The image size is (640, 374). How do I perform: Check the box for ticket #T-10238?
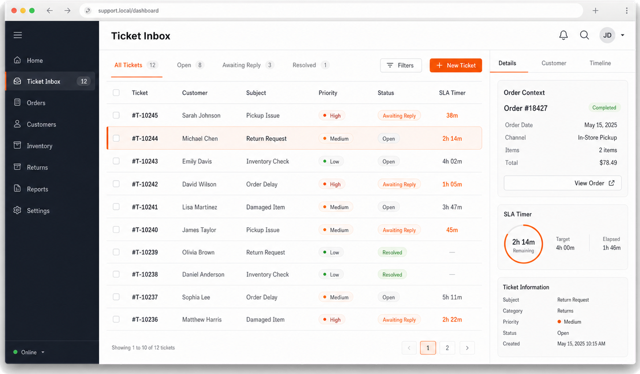coord(116,274)
